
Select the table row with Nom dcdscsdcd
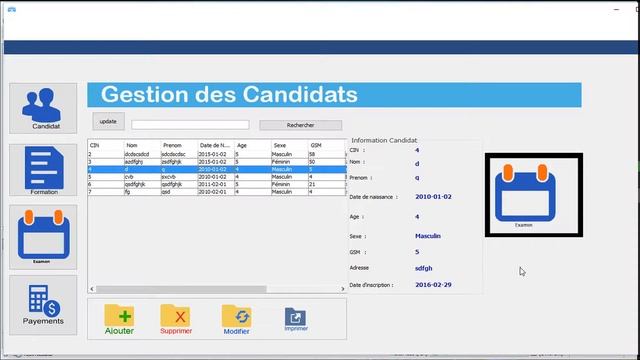click(217, 154)
